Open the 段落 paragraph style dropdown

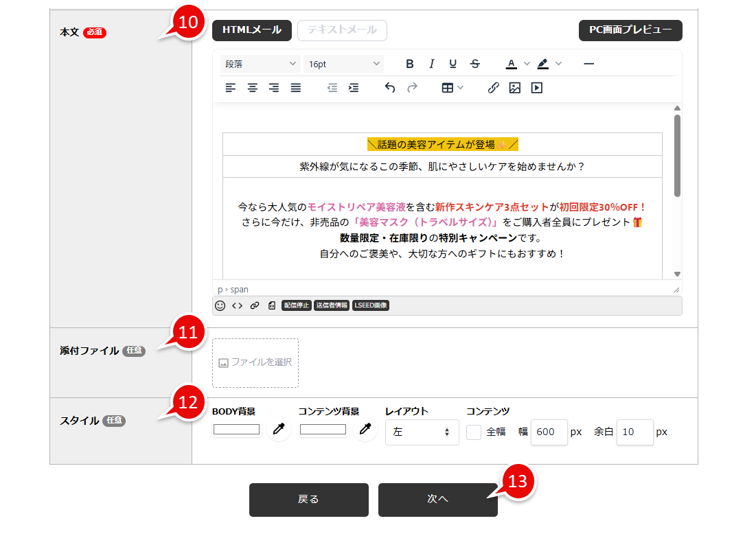tap(260, 63)
